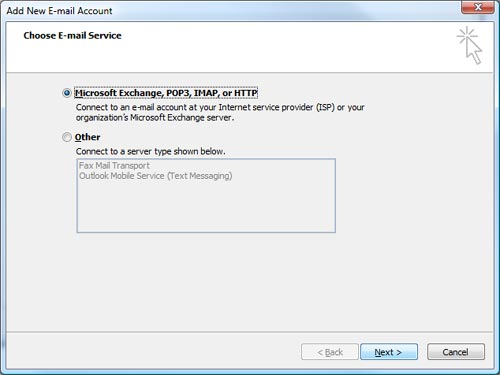Click the empty gray space left of Back button
The width and height of the screenshot is (500, 375).
pyautogui.click(x=153, y=352)
